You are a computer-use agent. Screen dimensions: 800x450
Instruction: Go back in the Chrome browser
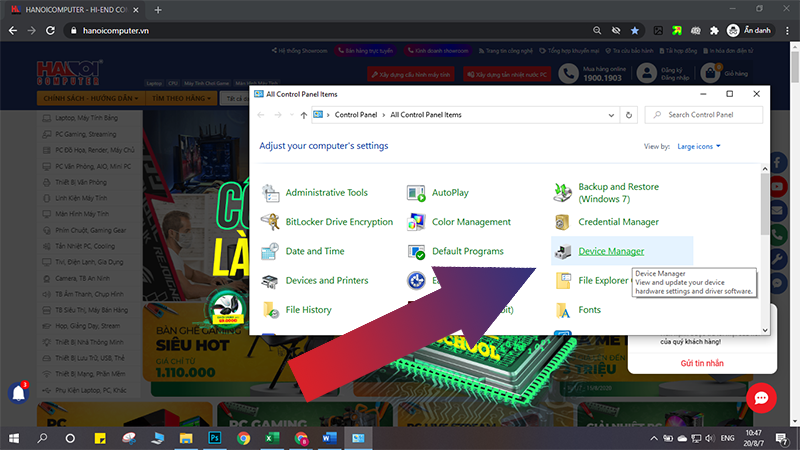pyautogui.click(x=13, y=31)
